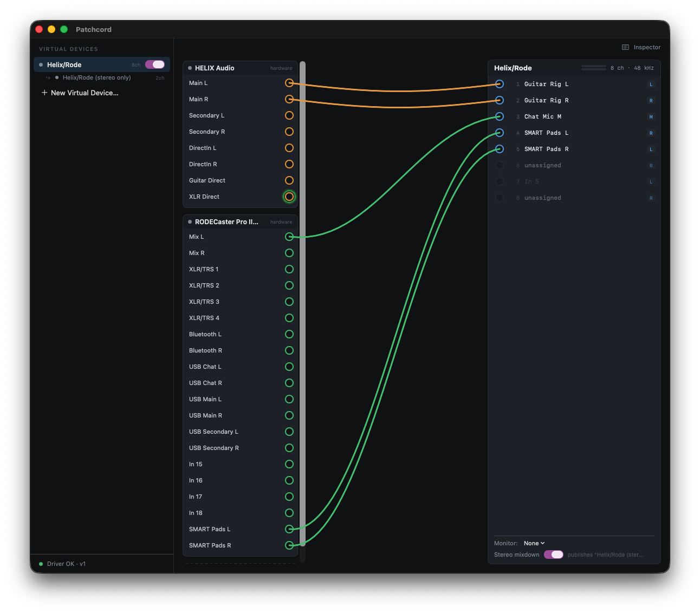Click the USB Secondary R port

tap(289, 448)
